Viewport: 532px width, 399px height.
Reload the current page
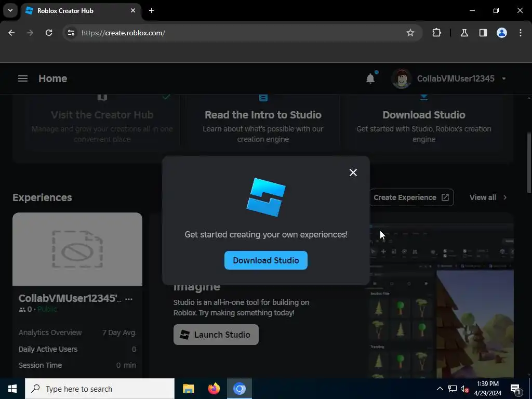tap(49, 33)
